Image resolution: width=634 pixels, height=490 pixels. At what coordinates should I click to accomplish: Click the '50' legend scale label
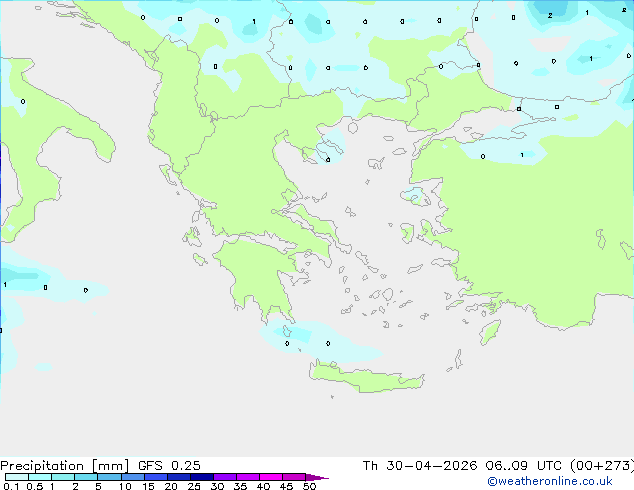309,486
